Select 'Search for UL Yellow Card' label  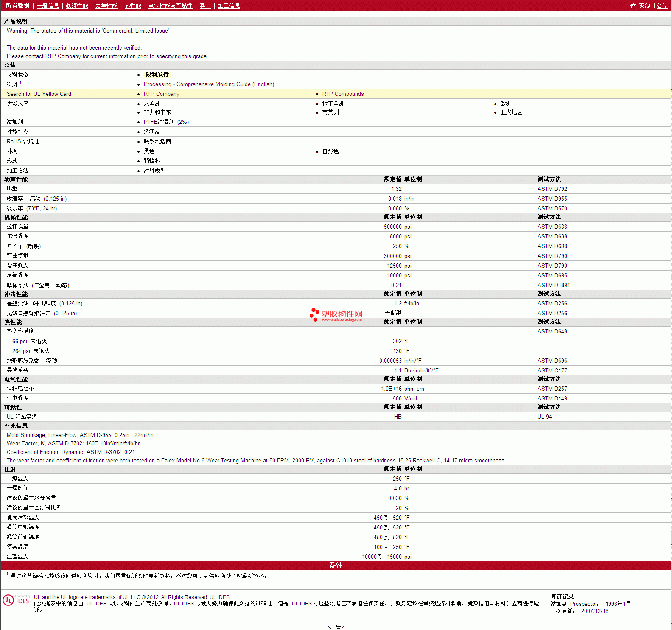point(39,94)
